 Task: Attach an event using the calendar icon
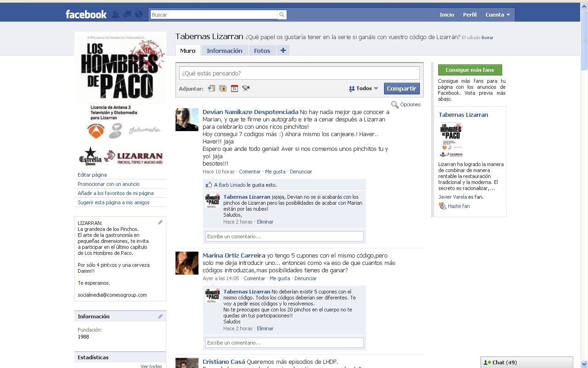pyautogui.click(x=234, y=88)
